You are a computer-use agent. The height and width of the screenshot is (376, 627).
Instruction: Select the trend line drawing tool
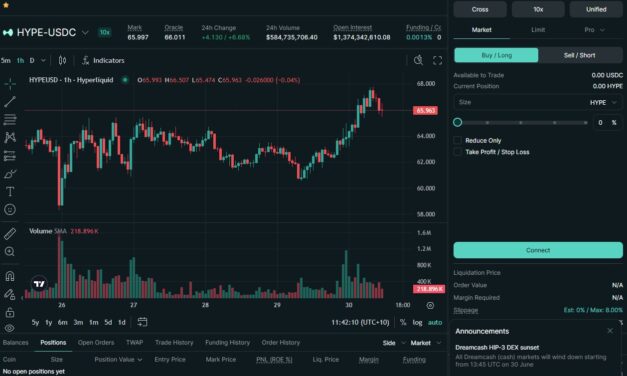point(10,102)
